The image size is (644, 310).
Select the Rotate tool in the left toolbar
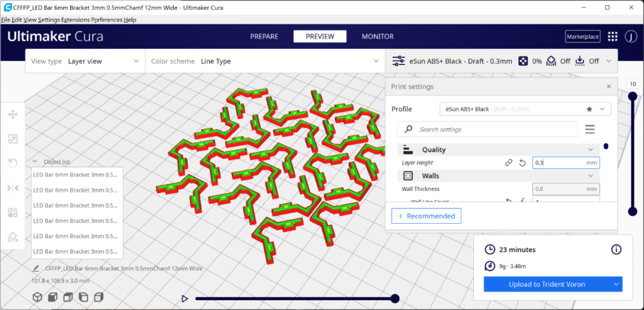(x=13, y=163)
